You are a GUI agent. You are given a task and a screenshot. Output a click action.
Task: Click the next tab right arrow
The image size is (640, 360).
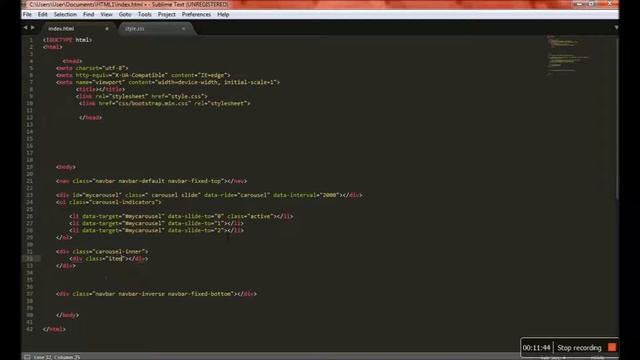point(33,28)
